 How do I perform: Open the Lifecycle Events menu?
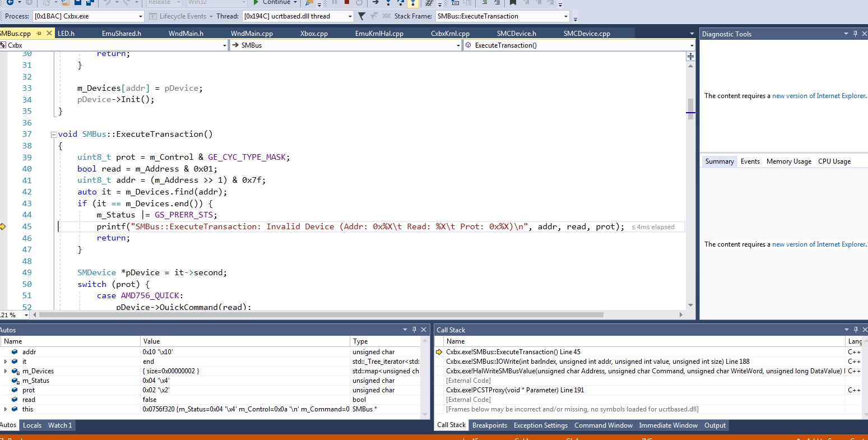coord(182,16)
